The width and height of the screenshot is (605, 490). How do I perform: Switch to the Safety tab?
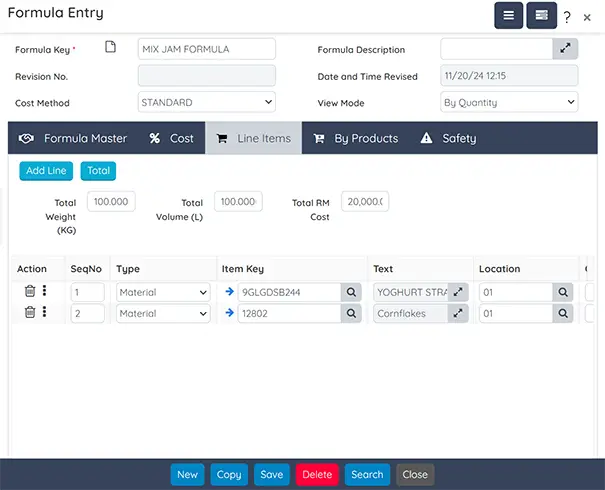click(448, 139)
